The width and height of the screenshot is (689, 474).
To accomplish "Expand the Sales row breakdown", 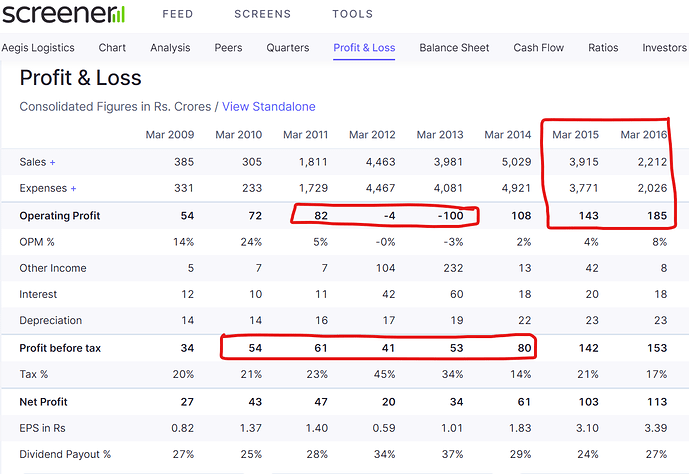I will [52, 162].
